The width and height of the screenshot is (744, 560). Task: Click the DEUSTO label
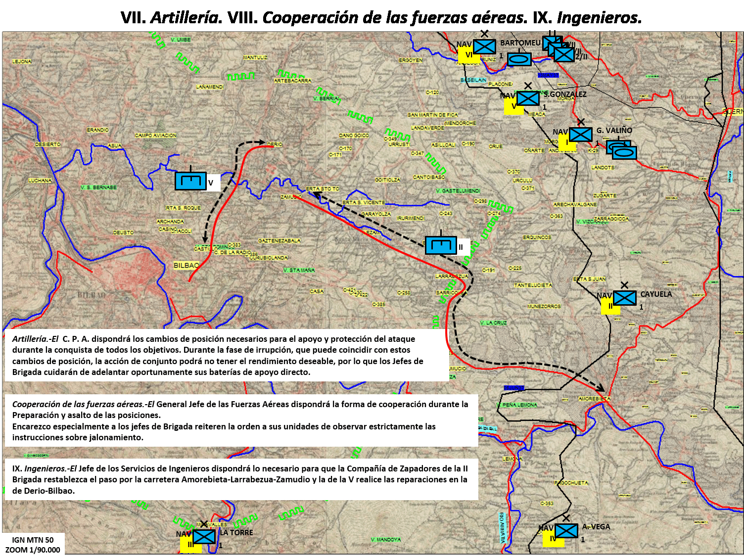123,233
